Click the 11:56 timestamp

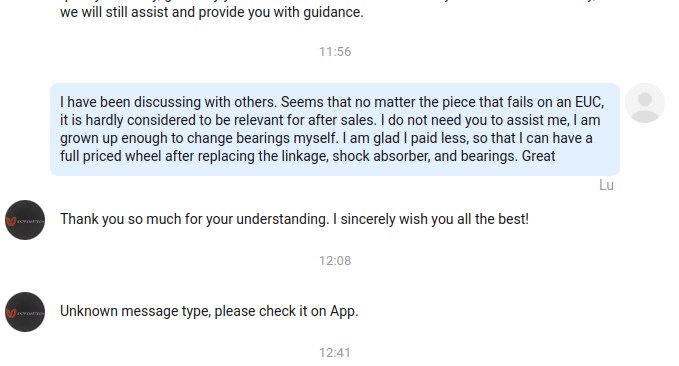[x=335, y=52]
